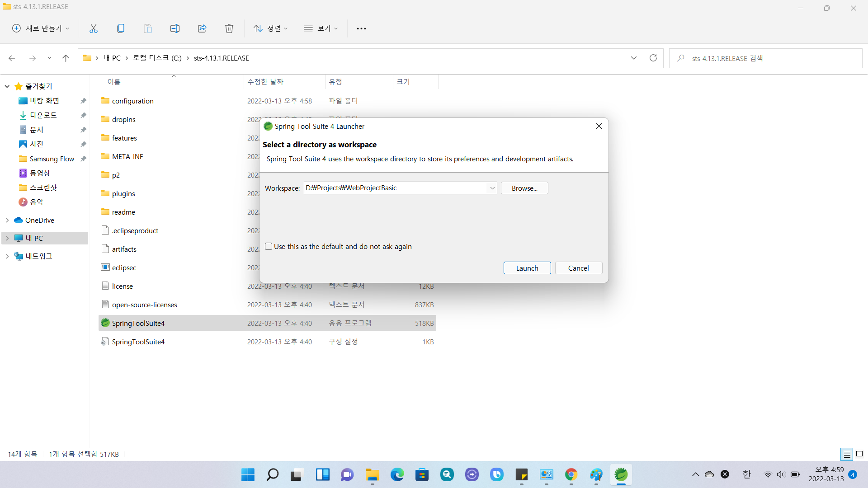Open the 정렬 sort menu
Screen dimensions: 868x488
coord(271,28)
